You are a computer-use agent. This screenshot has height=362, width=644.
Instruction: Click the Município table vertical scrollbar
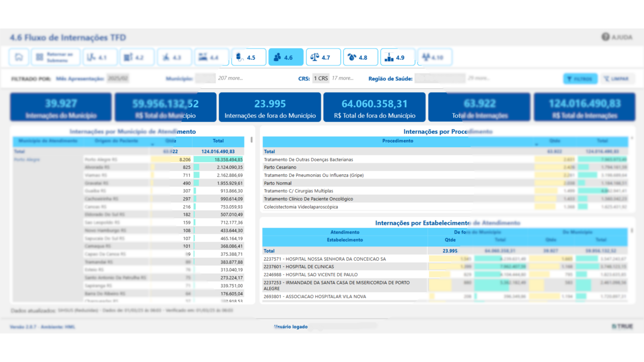[252, 140]
